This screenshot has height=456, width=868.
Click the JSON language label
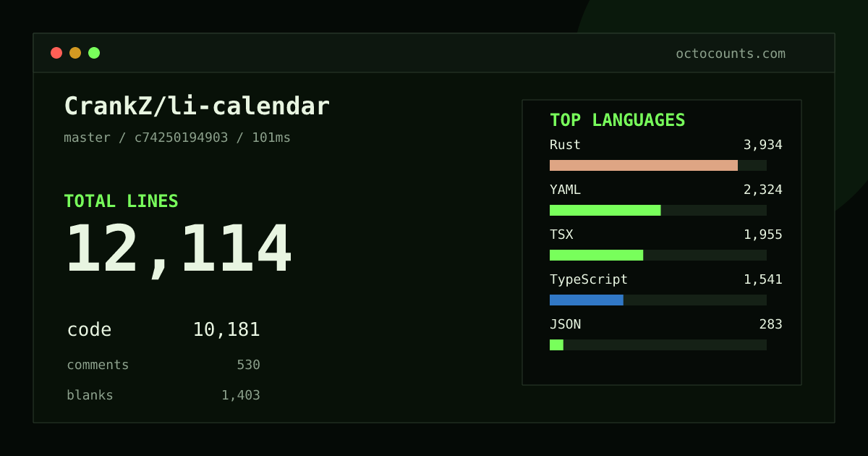(x=565, y=324)
